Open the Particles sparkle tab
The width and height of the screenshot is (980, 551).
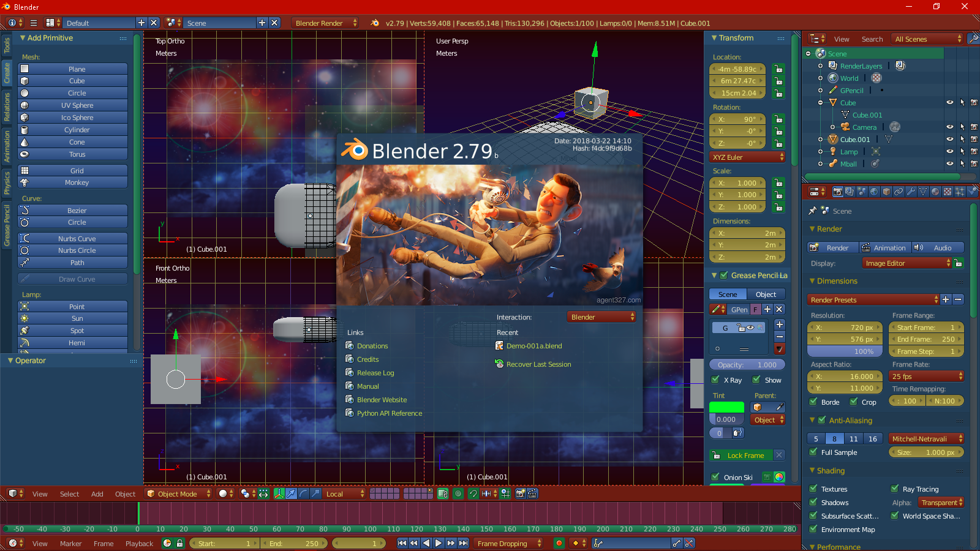point(960,192)
